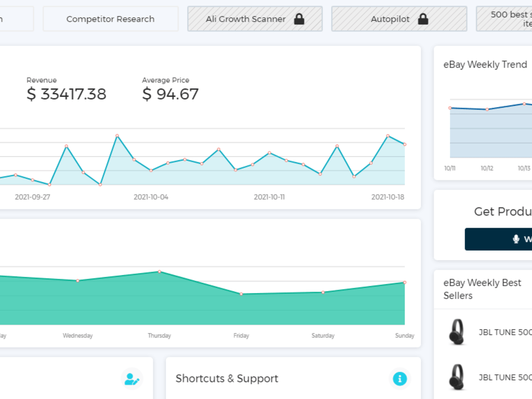Select the locked Autopilot tab
This screenshot has width=532, height=399.
pos(399,19)
